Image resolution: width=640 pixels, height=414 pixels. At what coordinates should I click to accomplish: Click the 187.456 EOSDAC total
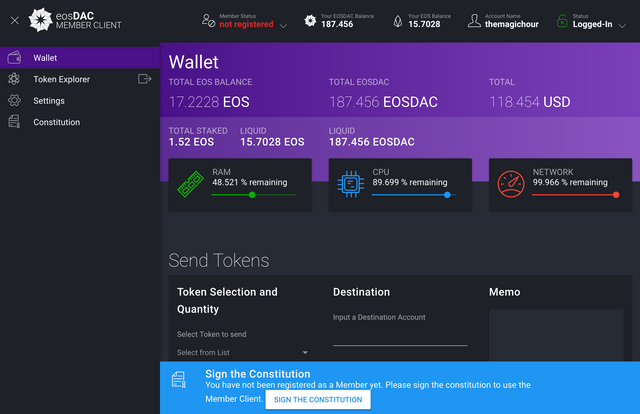point(383,102)
